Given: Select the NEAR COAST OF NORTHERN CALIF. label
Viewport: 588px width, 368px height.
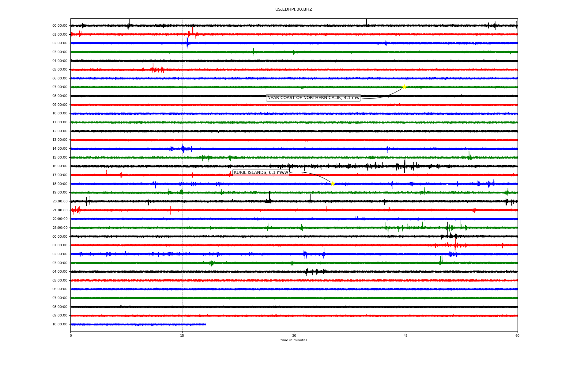Looking at the screenshot, I should pyautogui.click(x=313, y=98).
